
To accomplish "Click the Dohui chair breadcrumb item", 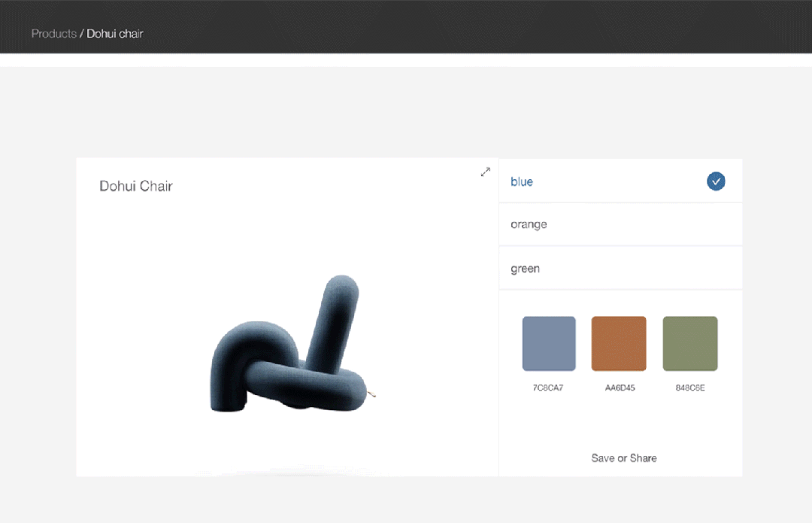I will 115,34.
